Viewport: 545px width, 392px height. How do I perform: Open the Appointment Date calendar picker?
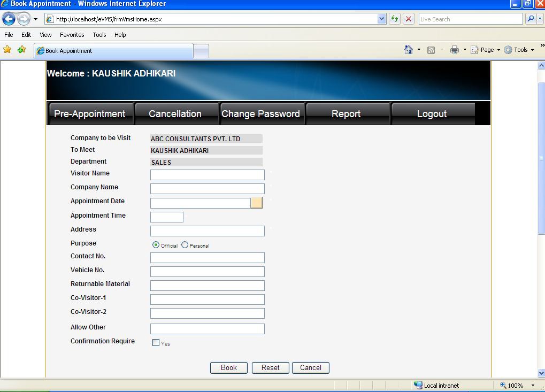pos(257,203)
